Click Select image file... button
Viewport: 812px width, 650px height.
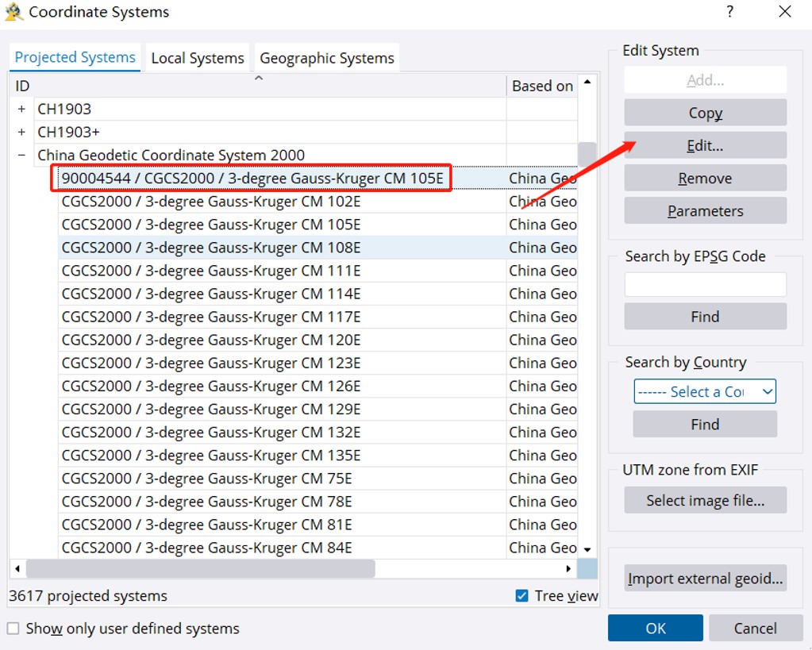(x=705, y=500)
